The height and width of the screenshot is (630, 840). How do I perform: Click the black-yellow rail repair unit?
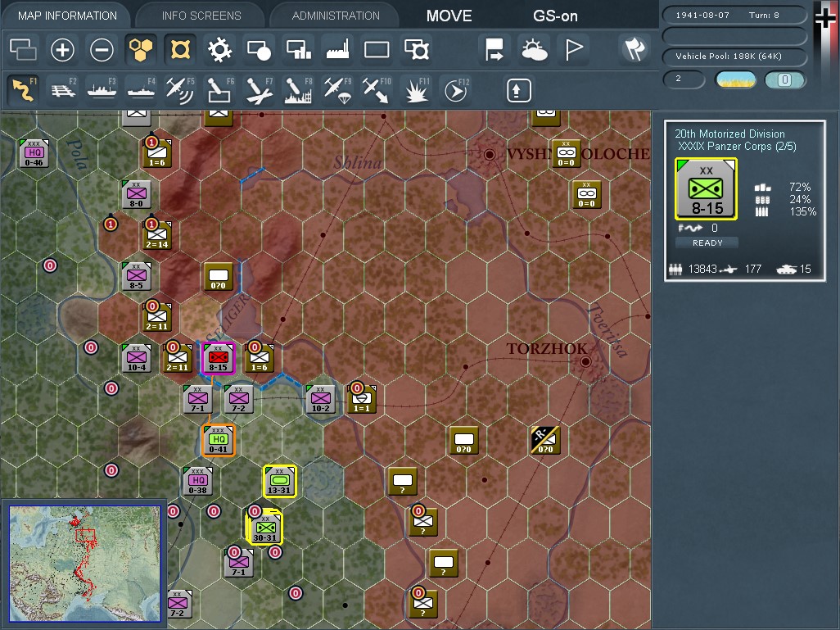pyautogui.click(x=545, y=440)
